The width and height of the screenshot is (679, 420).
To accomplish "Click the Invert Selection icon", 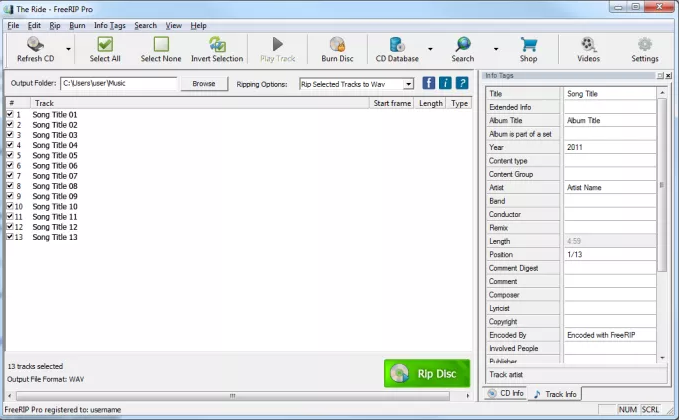I will click(x=217, y=44).
